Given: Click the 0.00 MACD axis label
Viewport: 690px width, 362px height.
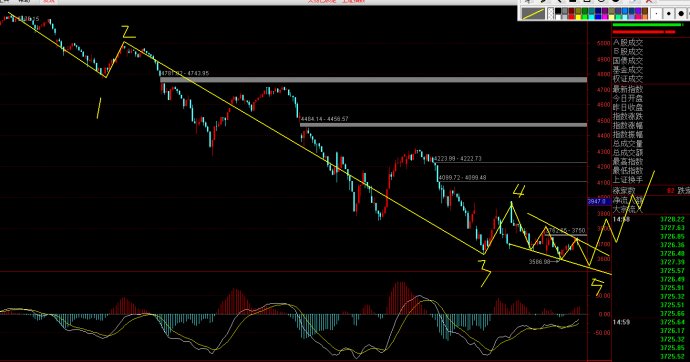Looking at the screenshot, I should coord(605,314).
